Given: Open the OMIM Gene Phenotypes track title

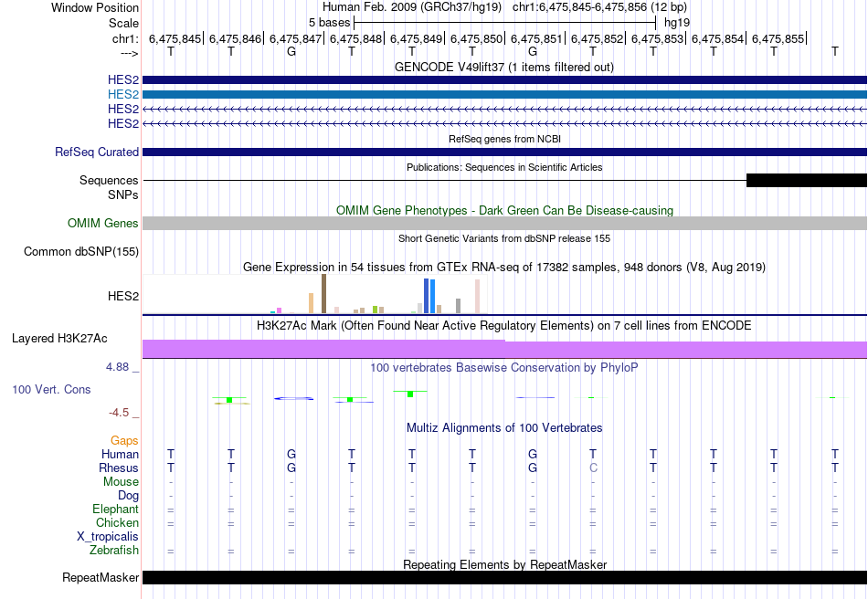Looking at the screenshot, I should [504, 210].
